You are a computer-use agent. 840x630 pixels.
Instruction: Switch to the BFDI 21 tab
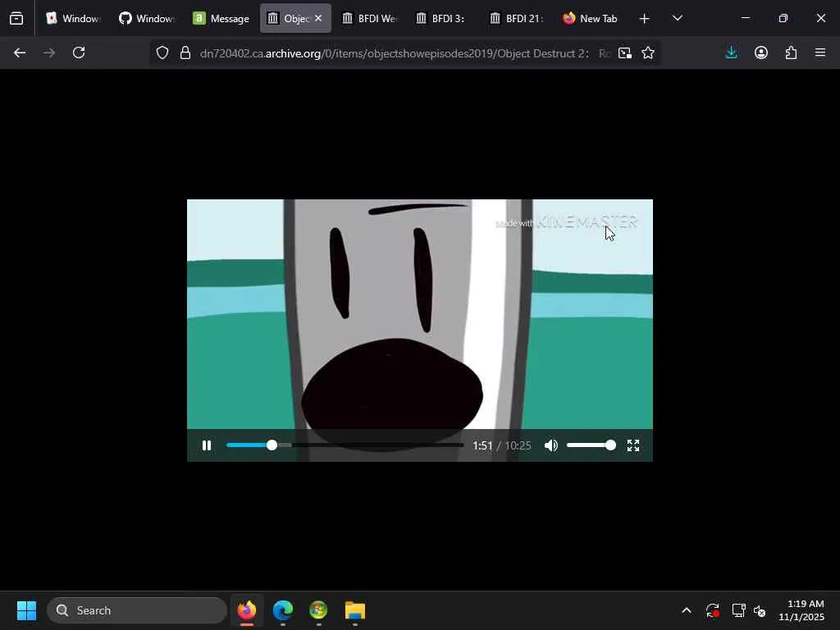pos(517,18)
